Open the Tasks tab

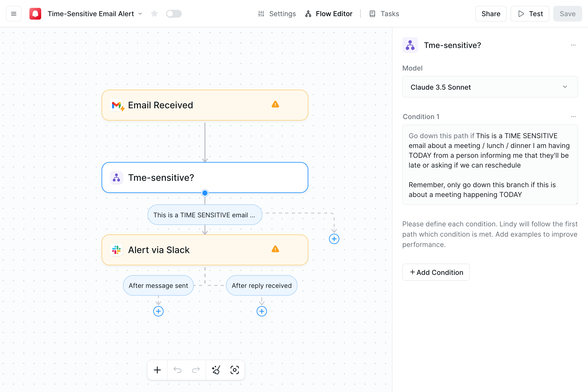(384, 14)
